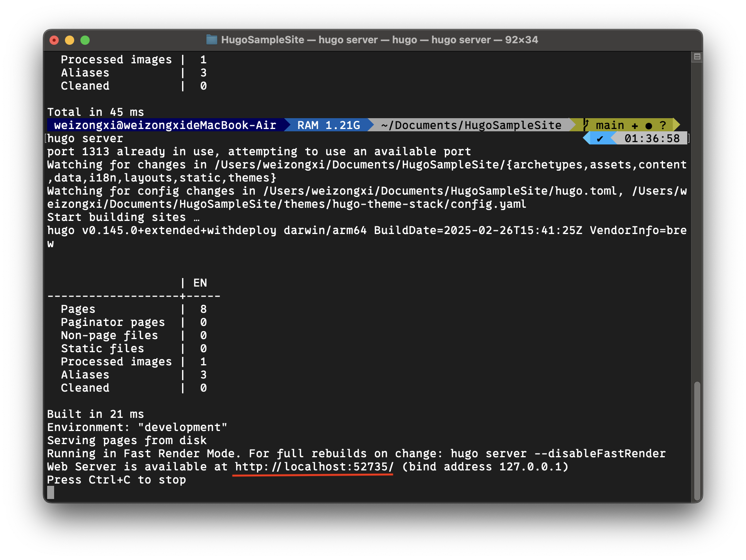Click the 'EN' column header
The image size is (746, 560).
coord(200,283)
